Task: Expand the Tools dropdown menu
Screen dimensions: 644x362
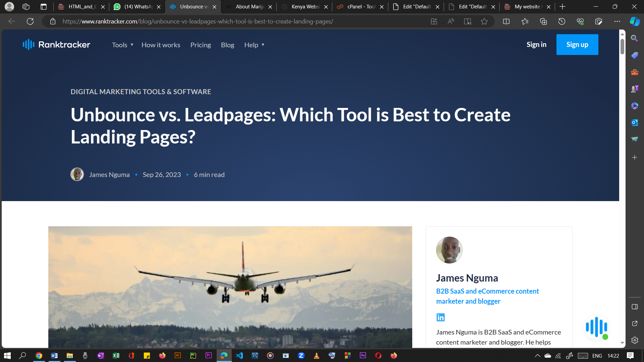Action: point(122,45)
